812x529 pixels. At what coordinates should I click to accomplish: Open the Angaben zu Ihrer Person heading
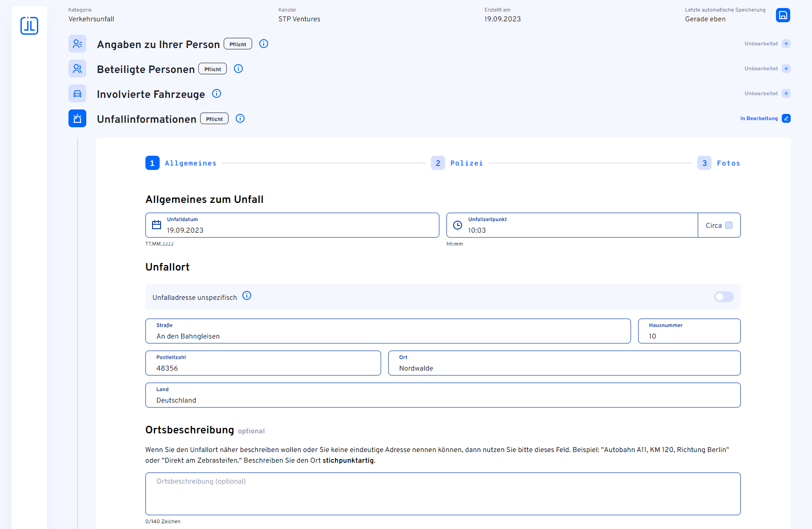point(158,44)
